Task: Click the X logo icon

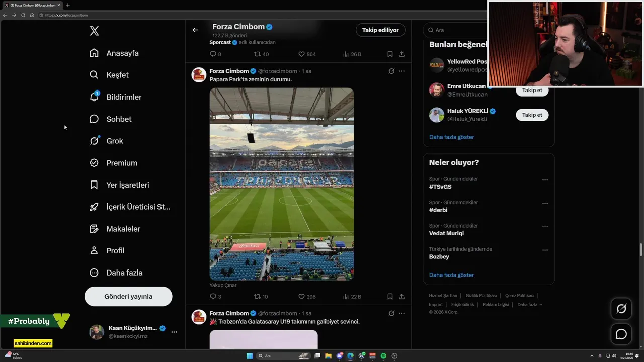Action: (94, 31)
